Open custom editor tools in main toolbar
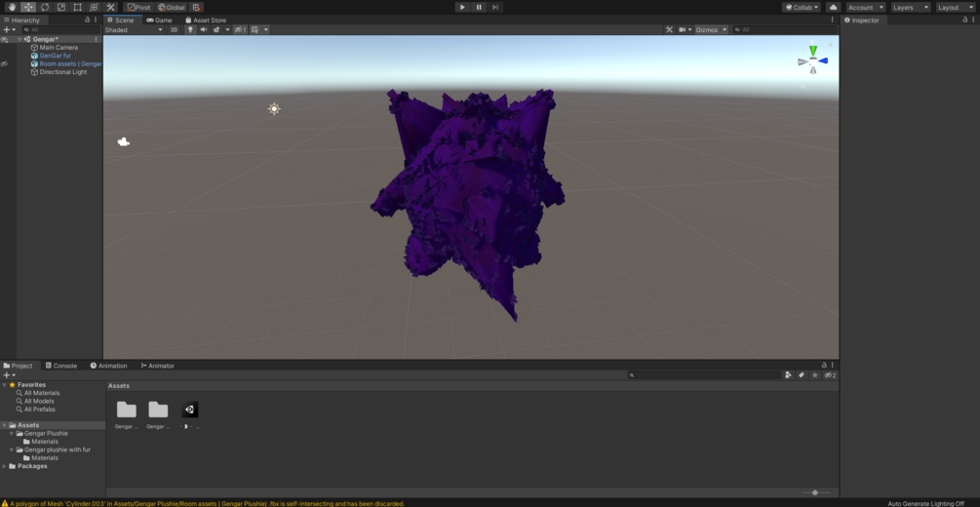The image size is (980, 507). 110,7
